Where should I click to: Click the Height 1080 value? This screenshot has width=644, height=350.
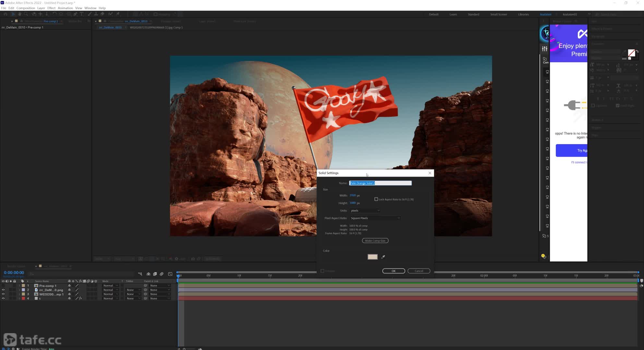(x=352, y=203)
